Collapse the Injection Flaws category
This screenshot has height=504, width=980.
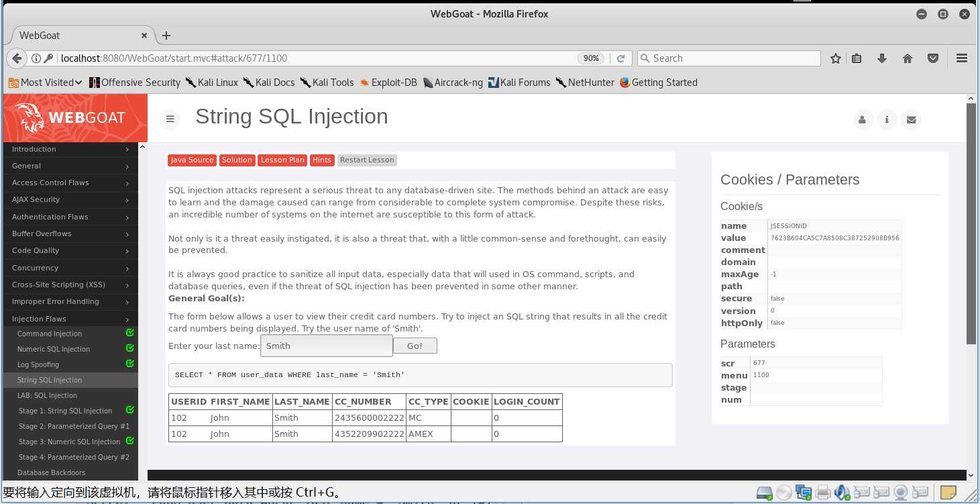point(70,319)
